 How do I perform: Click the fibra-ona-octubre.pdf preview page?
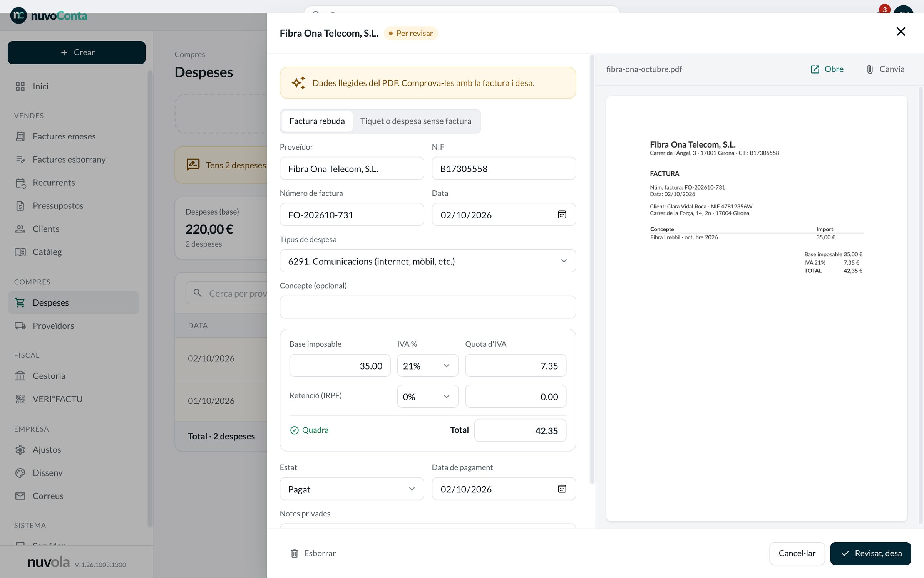click(x=757, y=308)
